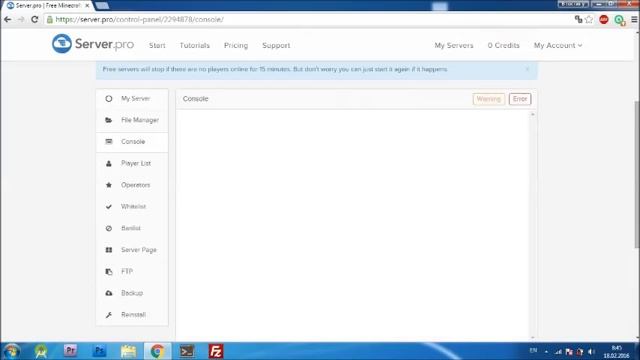Open Reinstall in sidebar

pos(132,315)
